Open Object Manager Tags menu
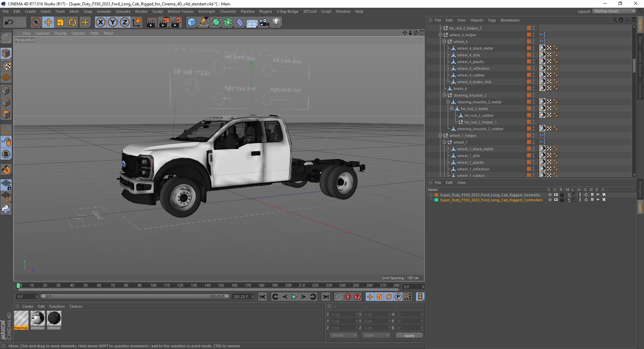 492,20
